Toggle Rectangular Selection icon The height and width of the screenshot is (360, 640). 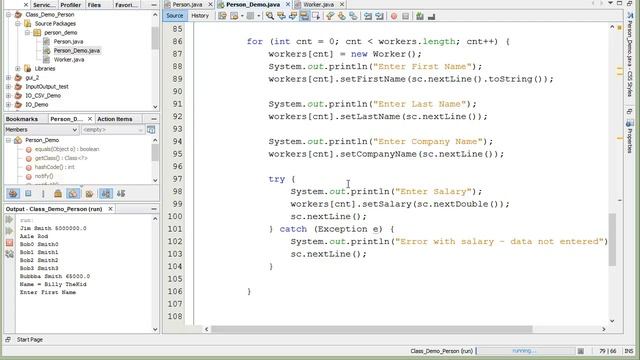[316, 16]
